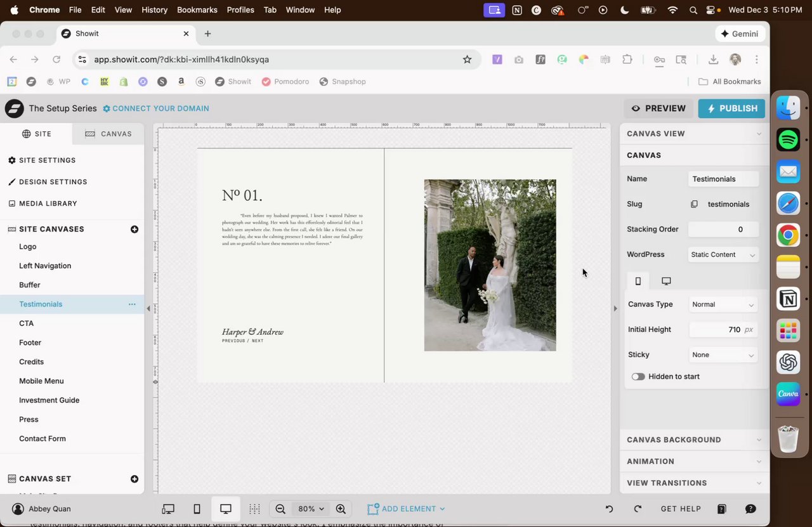
Task: Select the Contact Form canvas
Action: [72, 439]
